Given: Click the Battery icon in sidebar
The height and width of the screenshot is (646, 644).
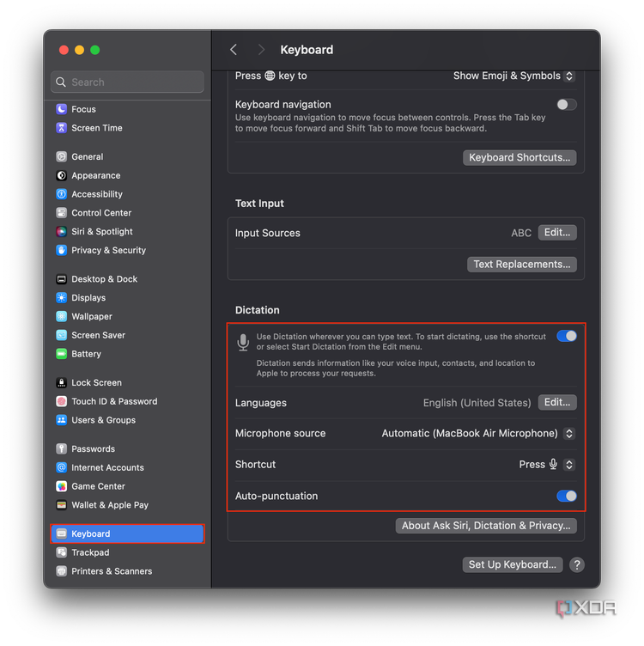Looking at the screenshot, I should [61, 354].
